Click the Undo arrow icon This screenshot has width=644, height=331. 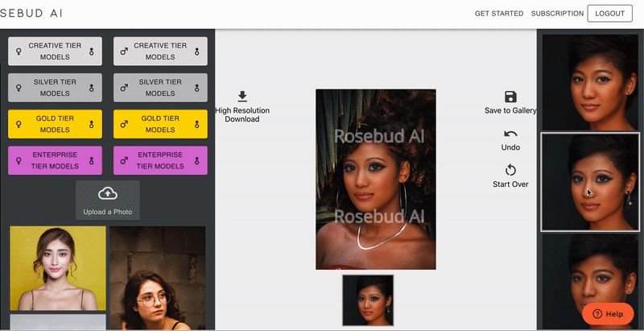510,134
